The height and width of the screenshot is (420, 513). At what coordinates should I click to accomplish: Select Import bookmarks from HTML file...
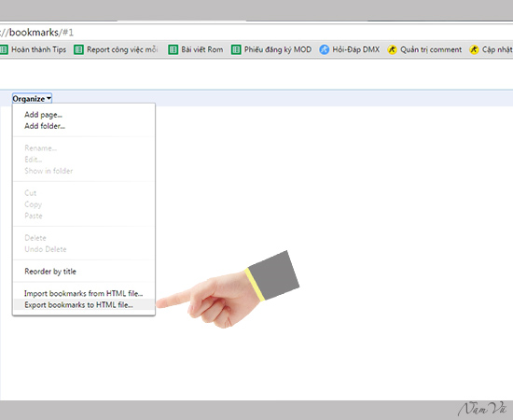click(x=84, y=293)
